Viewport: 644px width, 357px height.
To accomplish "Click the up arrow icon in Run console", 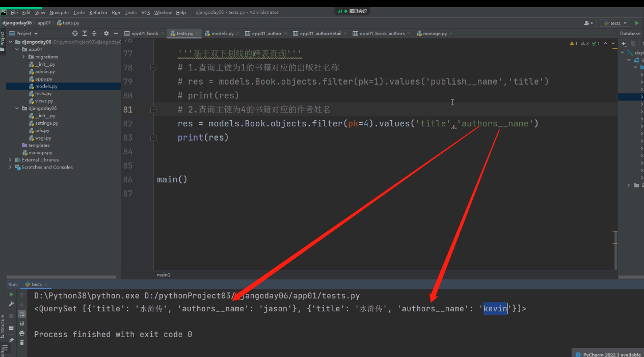I will click(x=22, y=295).
